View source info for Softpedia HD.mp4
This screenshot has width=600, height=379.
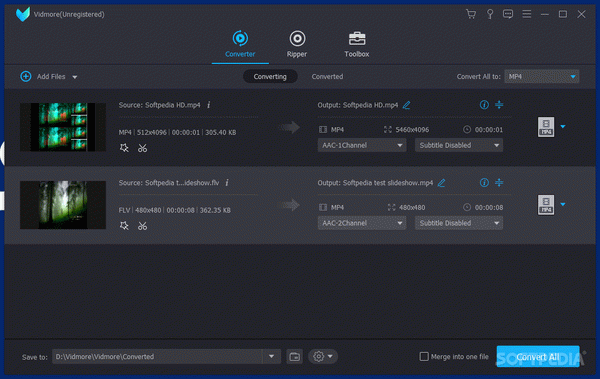click(x=209, y=105)
